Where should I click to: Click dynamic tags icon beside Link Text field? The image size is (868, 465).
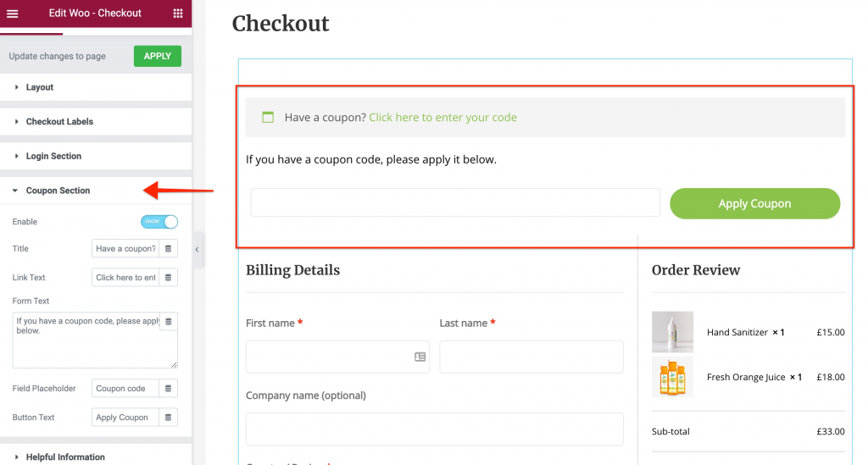169,278
